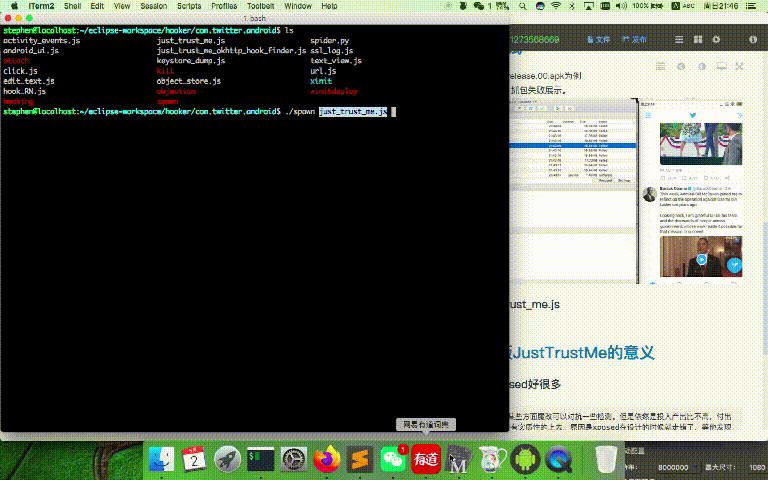Open the Profiles menu

pos(224,6)
